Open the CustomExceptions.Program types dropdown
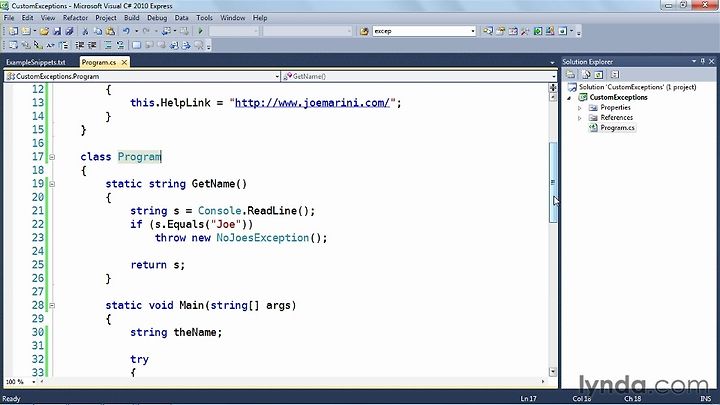Image resolution: width=720 pixels, height=405 pixels. coord(277,77)
